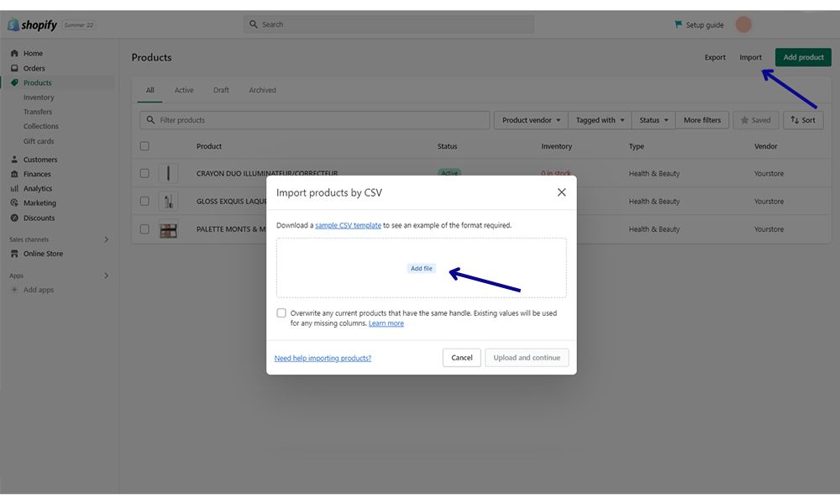The width and height of the screenshot is (840, 504).
Task: Click Upload and continue button
Action: [x=527, y=357]
